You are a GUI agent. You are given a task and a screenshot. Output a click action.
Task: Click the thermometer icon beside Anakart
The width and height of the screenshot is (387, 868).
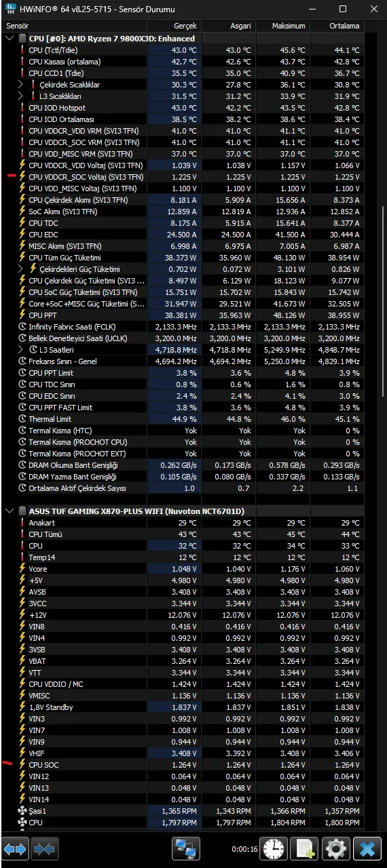coord(22,523)
